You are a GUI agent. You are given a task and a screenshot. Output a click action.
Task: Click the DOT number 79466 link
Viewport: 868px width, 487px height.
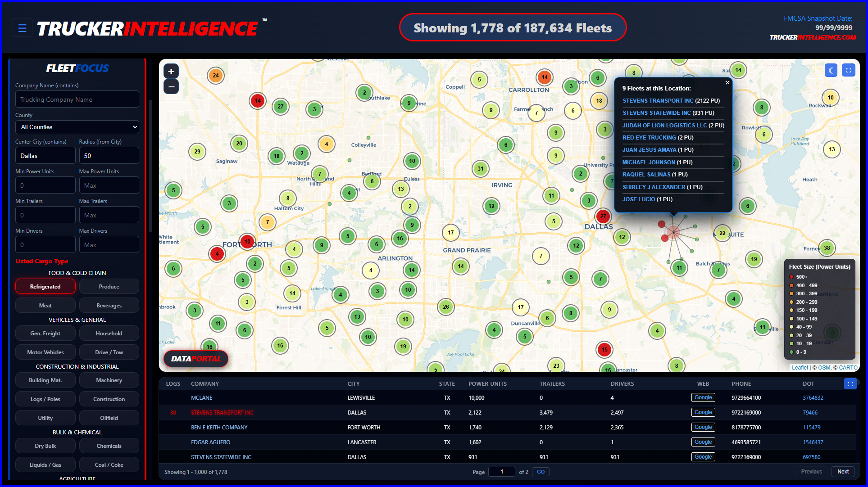pos(810,412)
